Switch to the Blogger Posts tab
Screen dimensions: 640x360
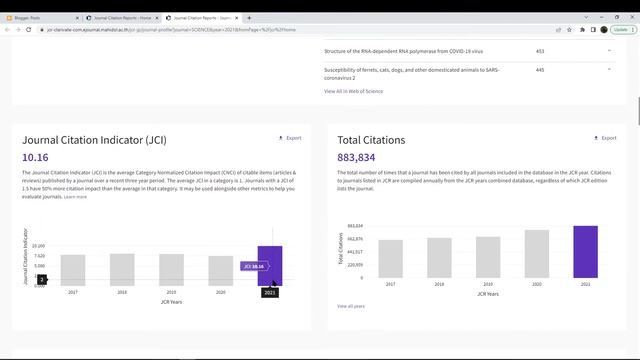coord(41,18)
